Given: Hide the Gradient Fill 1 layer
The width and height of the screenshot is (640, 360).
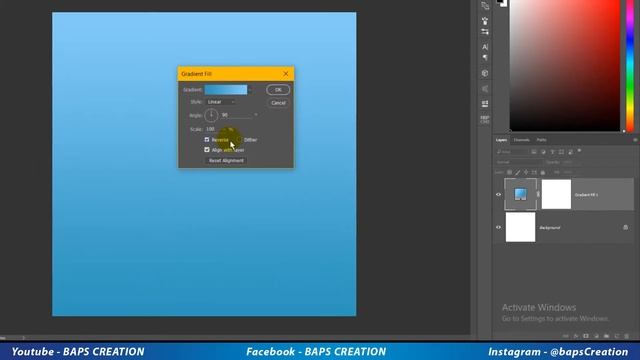Looking at the screenshot, I should click(x=498, y=195).
